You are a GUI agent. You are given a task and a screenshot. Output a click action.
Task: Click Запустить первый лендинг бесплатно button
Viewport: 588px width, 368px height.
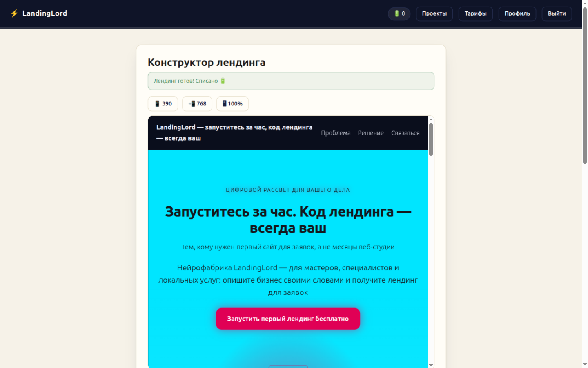(288, 319)
